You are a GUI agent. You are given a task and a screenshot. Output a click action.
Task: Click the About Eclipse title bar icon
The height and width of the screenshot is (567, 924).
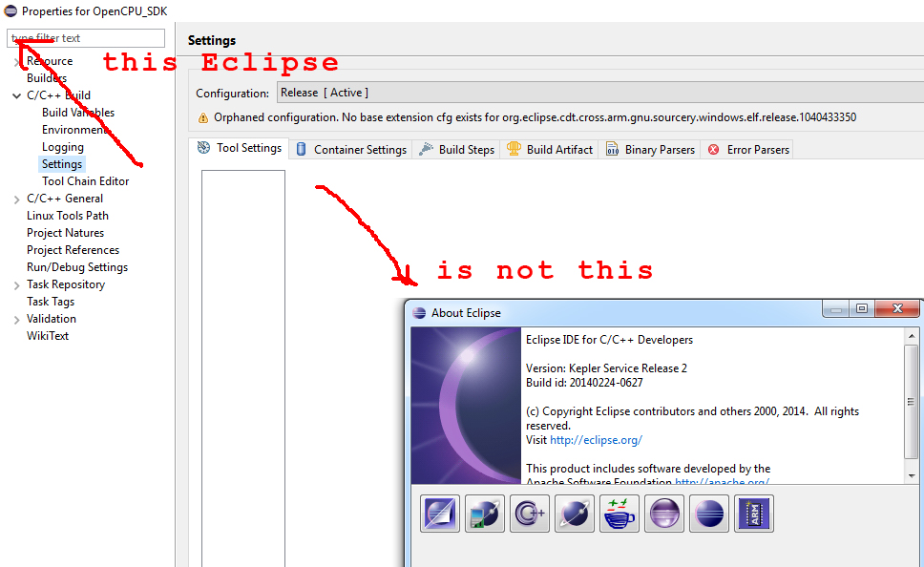coord(417,312)
